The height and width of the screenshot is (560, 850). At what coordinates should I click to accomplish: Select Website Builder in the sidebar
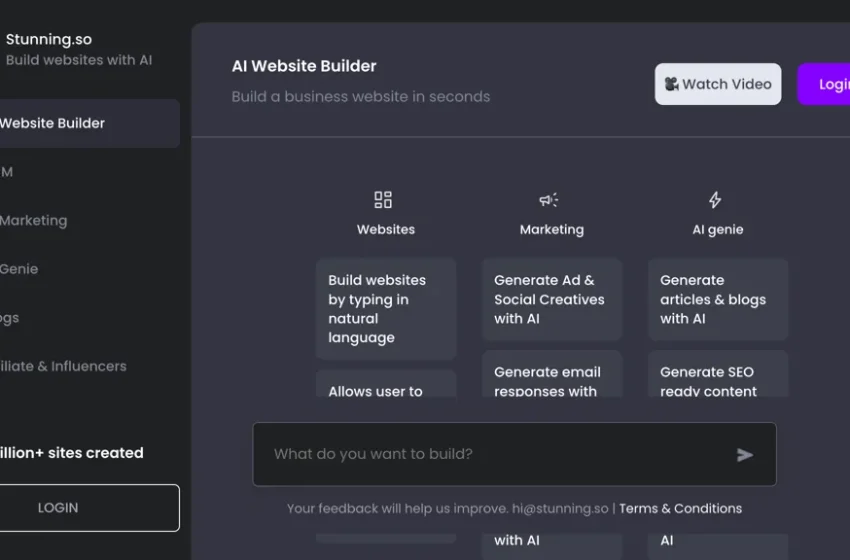[x=89, y=123]
